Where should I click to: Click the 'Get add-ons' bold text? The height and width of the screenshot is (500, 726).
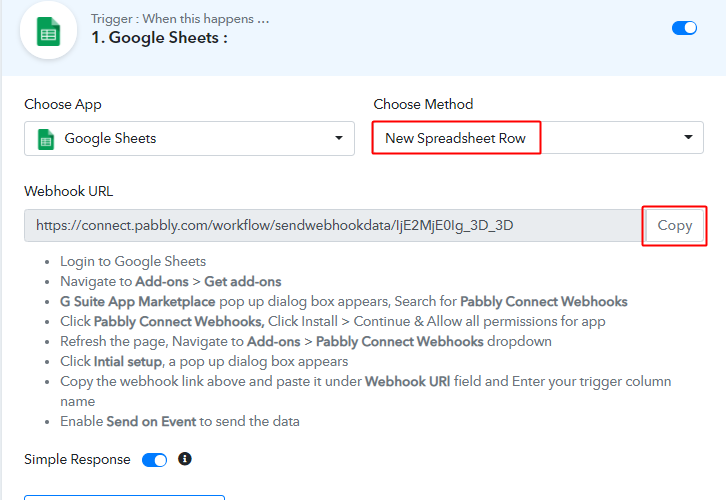[243, 281]
